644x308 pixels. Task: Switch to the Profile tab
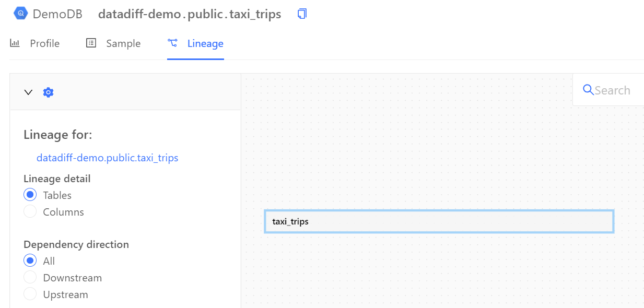click(x=44, y=43)
